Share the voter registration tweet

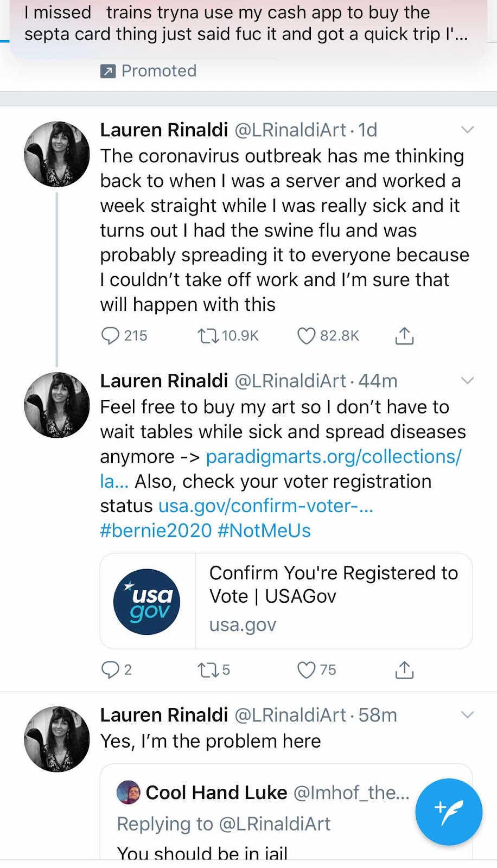tap(404, 670)
